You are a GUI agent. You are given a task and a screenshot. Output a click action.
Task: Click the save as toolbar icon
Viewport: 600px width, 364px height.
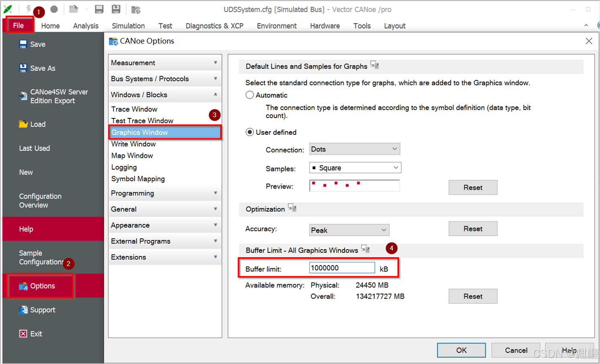pyautogui.click(x=116, y=9)
